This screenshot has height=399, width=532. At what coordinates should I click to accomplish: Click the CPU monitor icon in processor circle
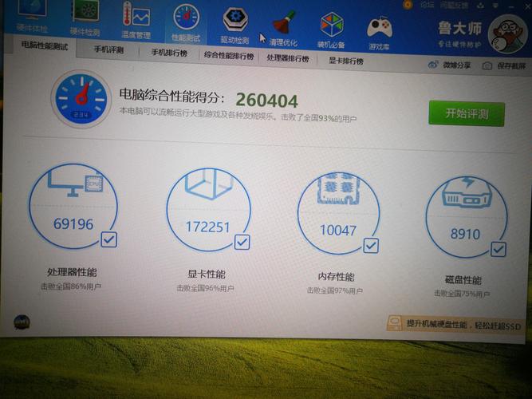[x=75, y=183]
